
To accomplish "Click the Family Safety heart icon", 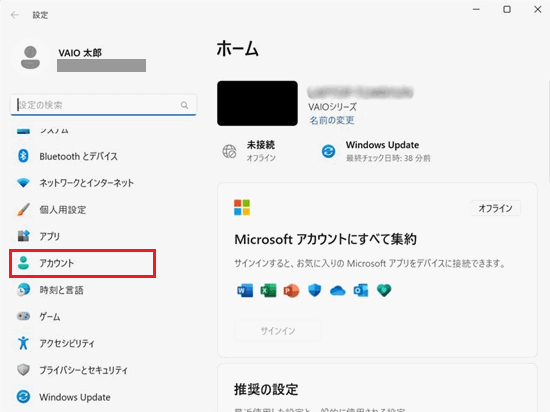I will coord(384,290).
